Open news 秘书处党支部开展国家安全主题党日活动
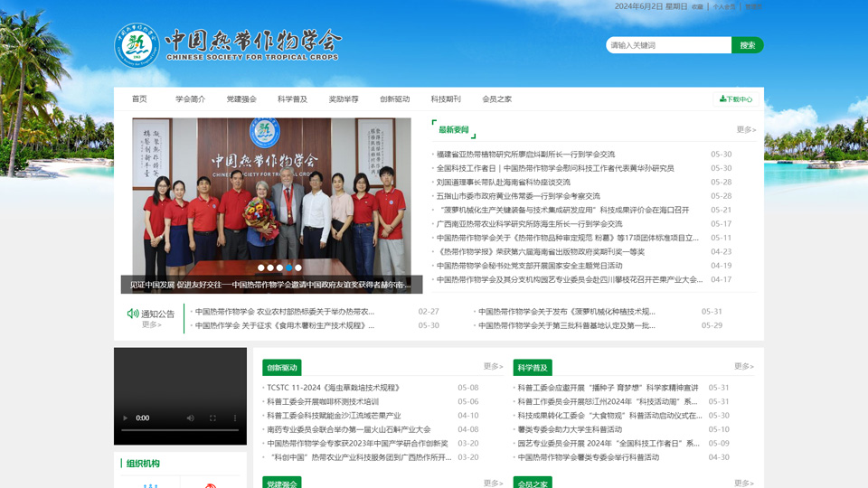Screen dimensions: 868x488 click(529, 266)
